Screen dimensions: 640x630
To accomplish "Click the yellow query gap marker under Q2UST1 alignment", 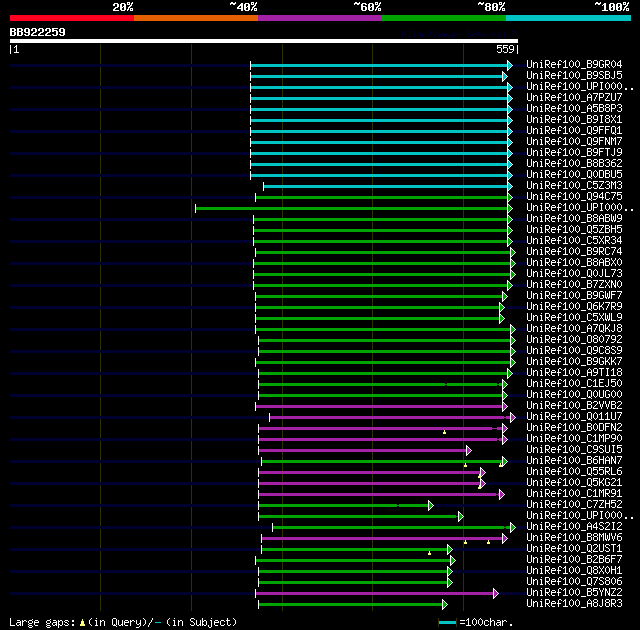I will coord(429,553).
